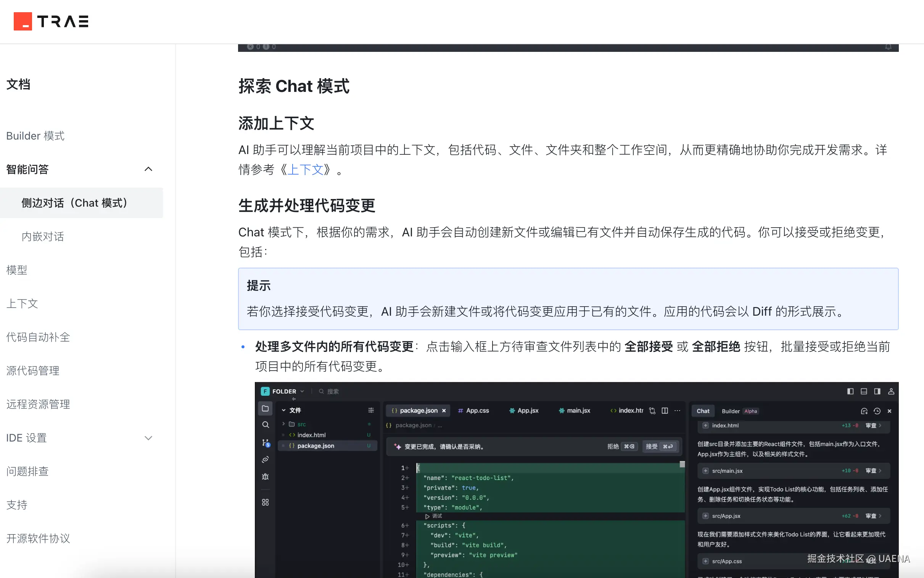
Task: Expand the src folder in file tree
Action: tap(283, 424)
